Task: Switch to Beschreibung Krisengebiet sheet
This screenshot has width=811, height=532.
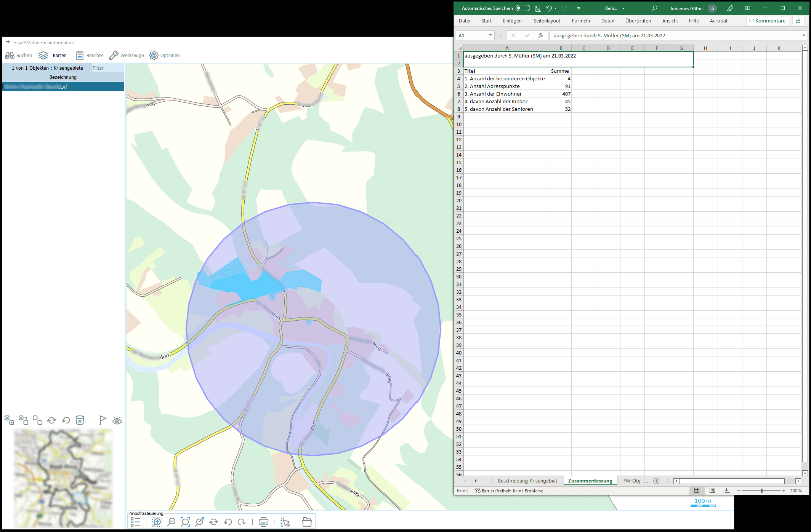Action: (527, 481)
